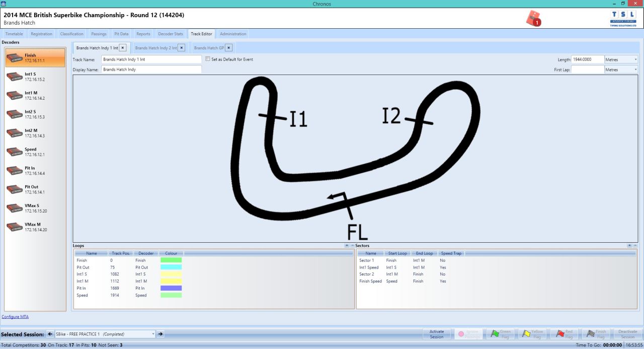Viewport: 644px width, 349px height.
Task: Open the Brands Hatch GP track tab
Action: (208, 47)
